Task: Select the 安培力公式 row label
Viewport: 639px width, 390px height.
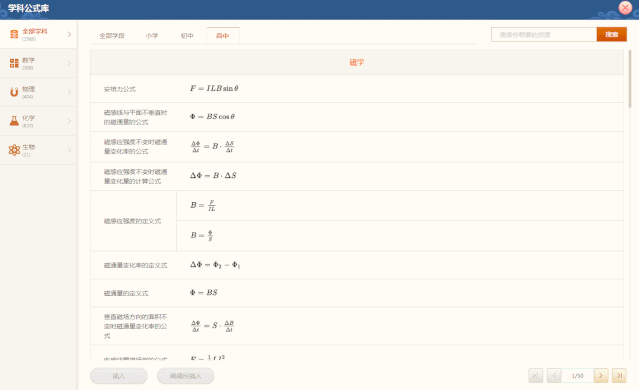Action: (119, 89)
